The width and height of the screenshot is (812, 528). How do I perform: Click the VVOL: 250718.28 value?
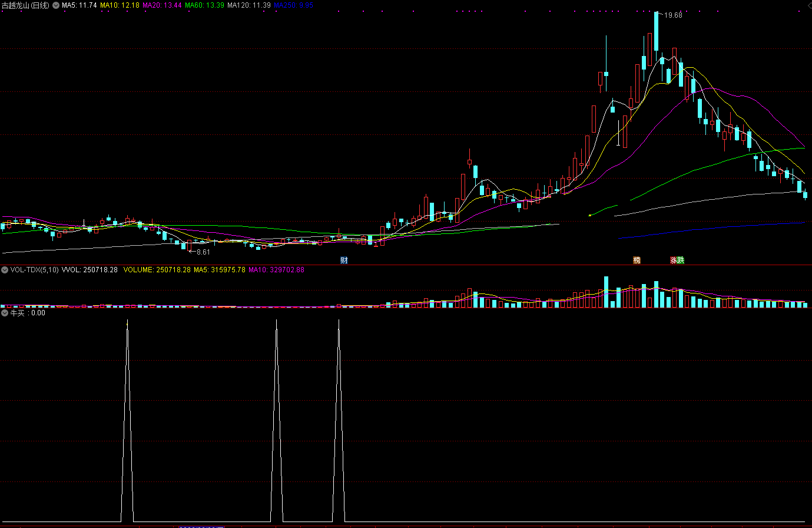pos(90,270)
